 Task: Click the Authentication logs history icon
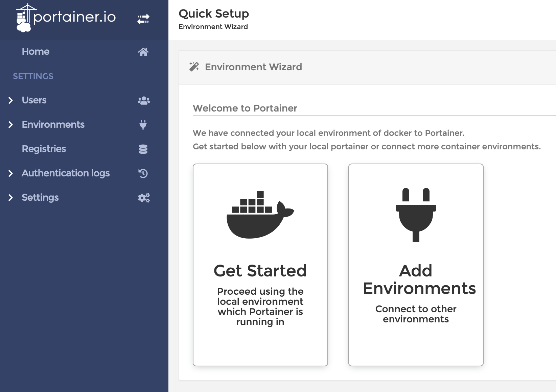tap(143, 173)
